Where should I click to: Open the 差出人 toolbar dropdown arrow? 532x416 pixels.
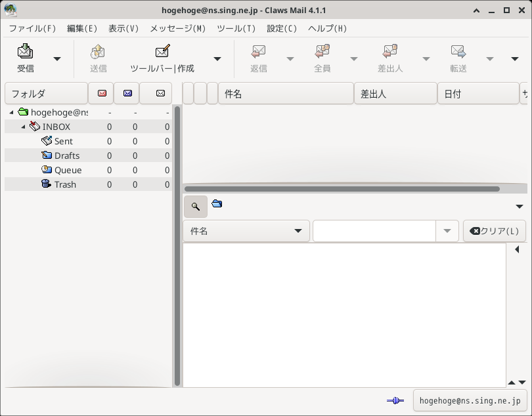(x=426, y=59)
